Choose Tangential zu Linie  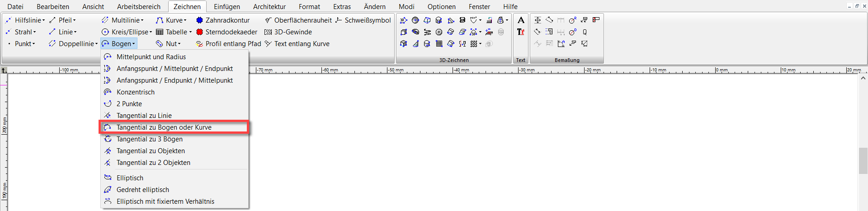[175, 116]
